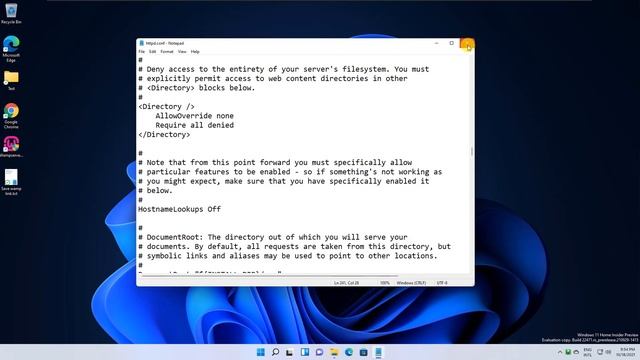This screenshot has width=640, height=360.
Task: Select the Test folder on the desktop
Action: click(11, 80)
